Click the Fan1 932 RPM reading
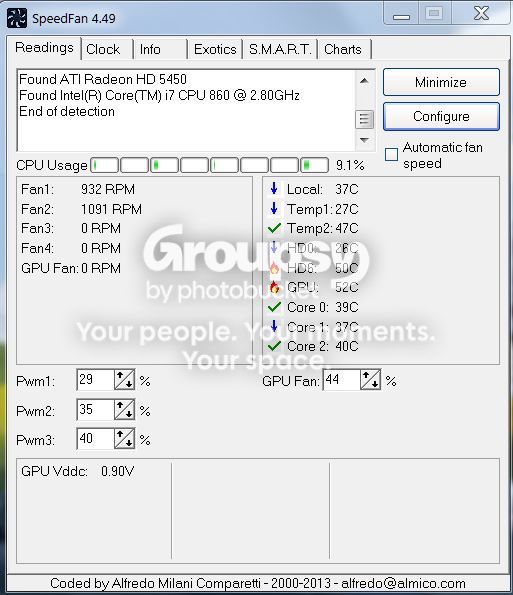The image size is (513, 595). 78,189
